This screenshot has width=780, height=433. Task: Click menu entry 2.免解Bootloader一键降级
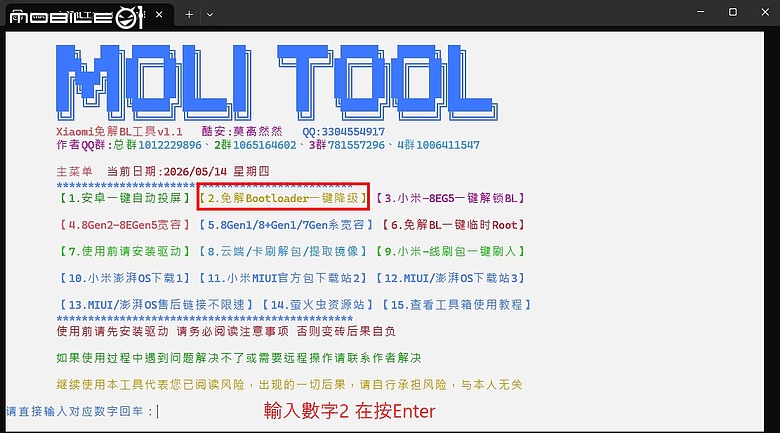coord(283,198)
